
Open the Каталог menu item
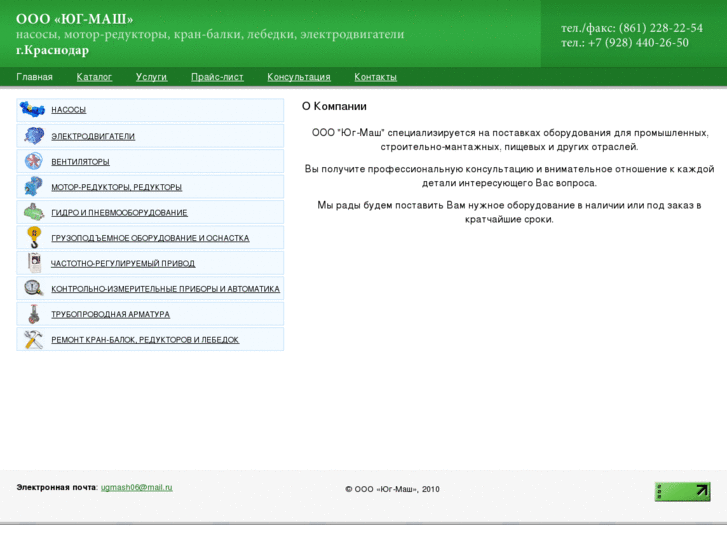pos(94,77)
